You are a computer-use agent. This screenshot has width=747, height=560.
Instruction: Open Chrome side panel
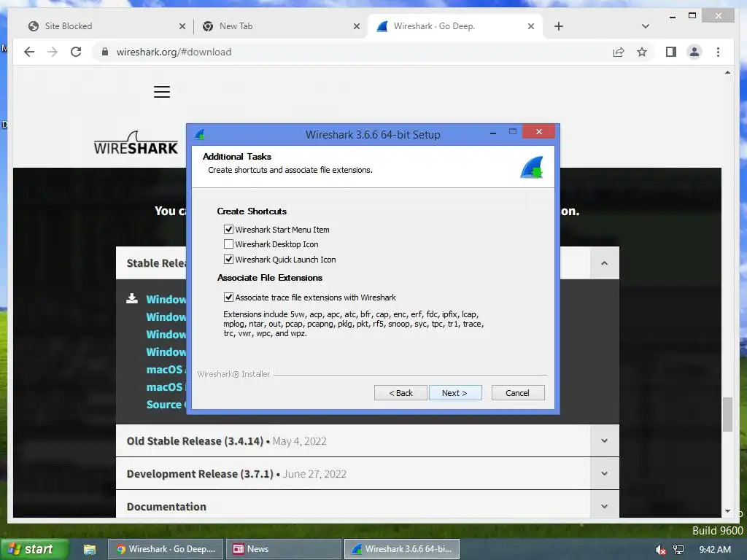tap(671, 52)
